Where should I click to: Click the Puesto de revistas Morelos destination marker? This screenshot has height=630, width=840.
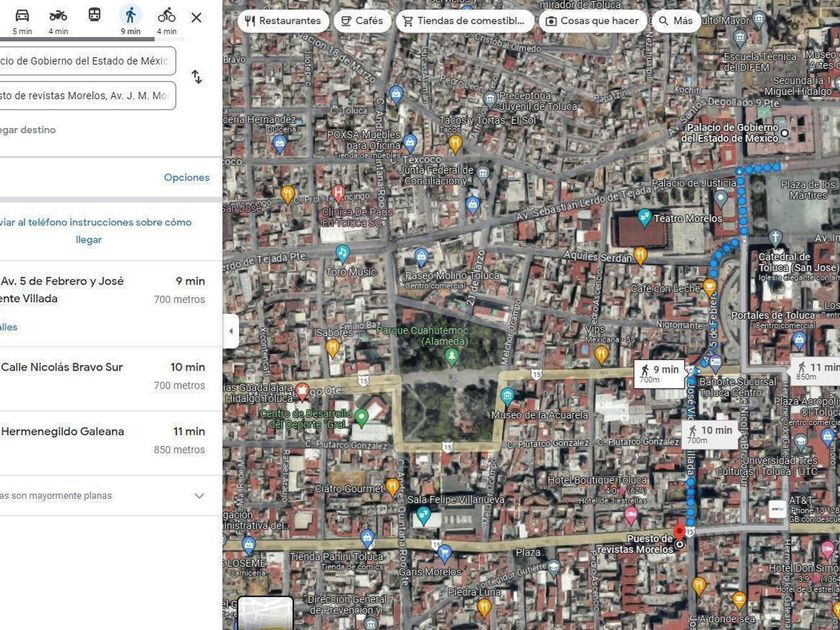(x=680, y=532)
